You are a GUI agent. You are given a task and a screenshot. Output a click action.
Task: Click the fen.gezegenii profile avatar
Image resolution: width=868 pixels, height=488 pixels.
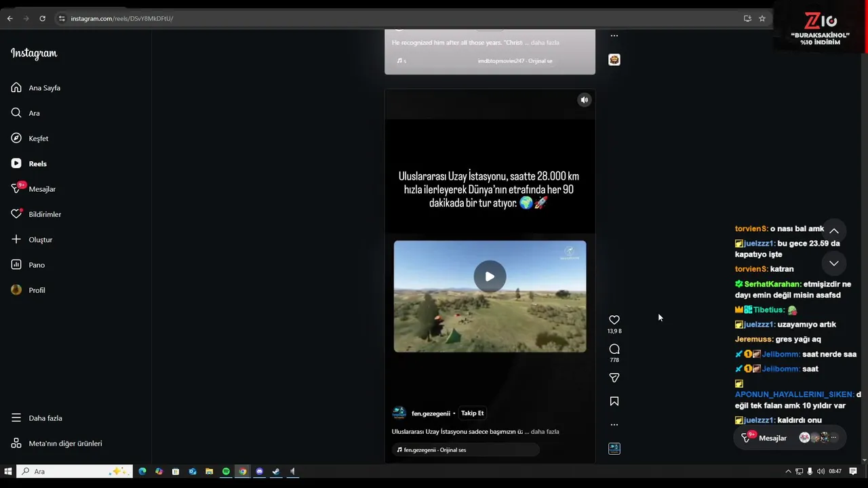pyautogui.click(x=399, y=413)
